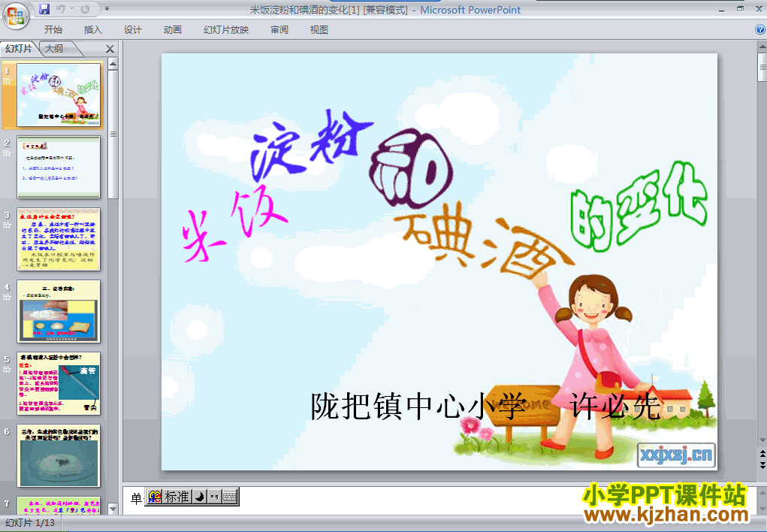Play animation star icon for slide 5
The image size is (767, 532).
(x=8, y=369)
